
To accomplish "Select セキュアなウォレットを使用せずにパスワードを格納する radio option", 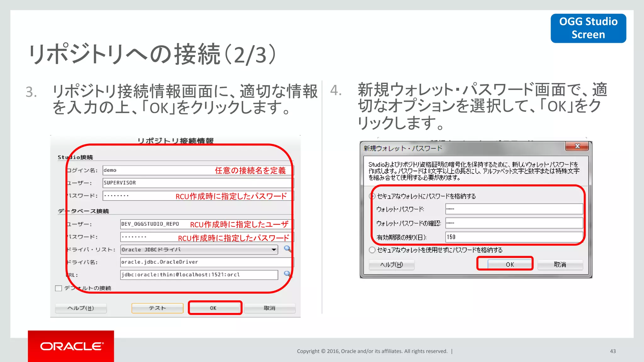I will [372, 250].
